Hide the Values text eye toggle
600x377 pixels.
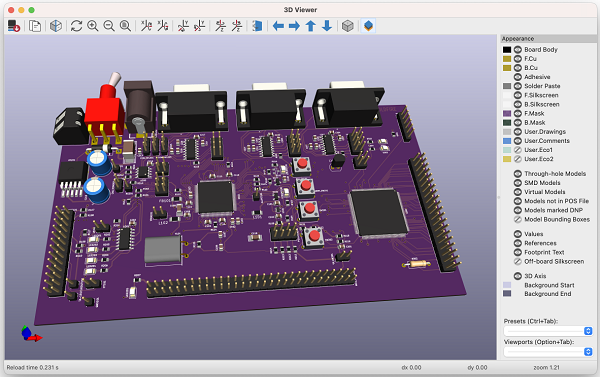[x=518, y=234]
